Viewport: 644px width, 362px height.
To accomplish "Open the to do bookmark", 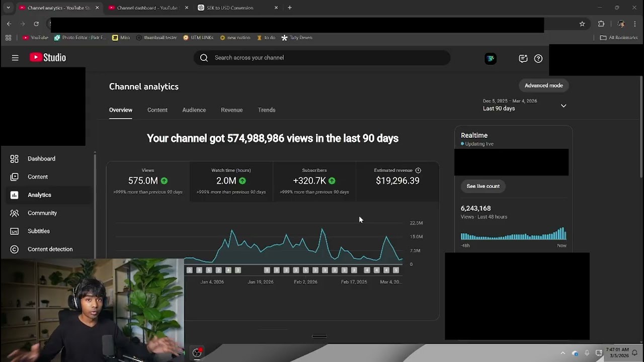I will pos(266,38).
